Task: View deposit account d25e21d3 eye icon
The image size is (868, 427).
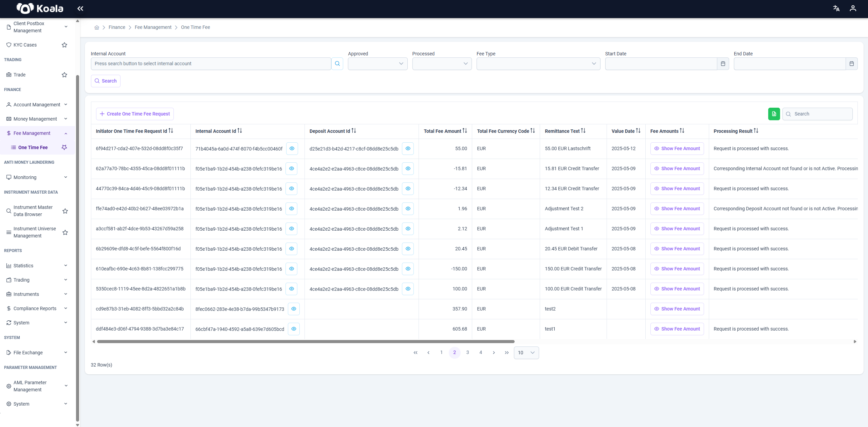Action: 408,148
